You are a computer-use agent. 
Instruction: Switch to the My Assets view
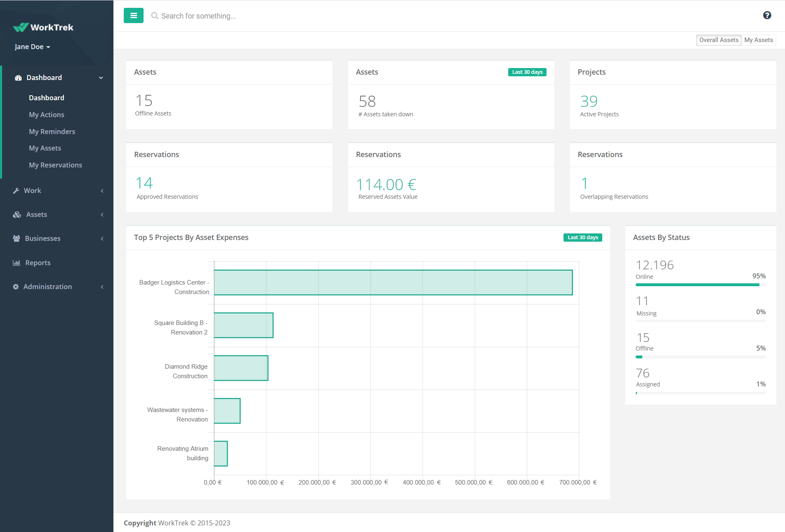759,40
